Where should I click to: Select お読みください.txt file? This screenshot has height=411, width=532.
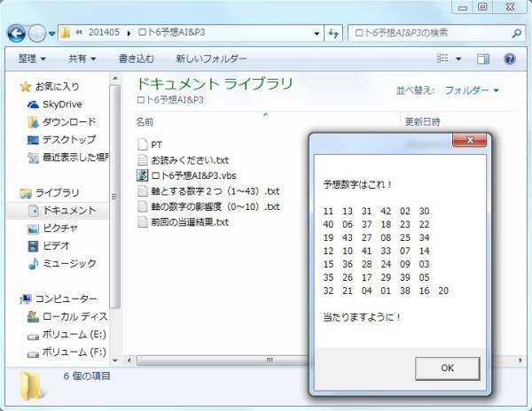tap(184, 160)
